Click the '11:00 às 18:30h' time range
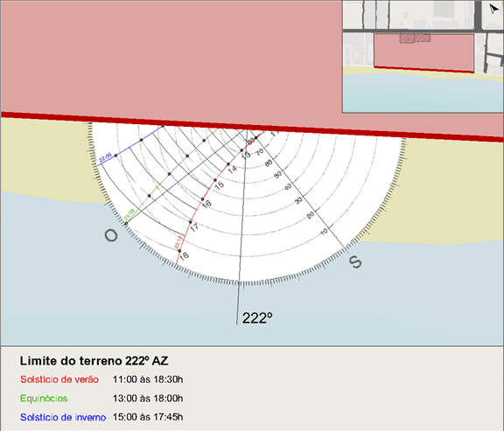Viewport: 504px width, 431px height. 148,379
